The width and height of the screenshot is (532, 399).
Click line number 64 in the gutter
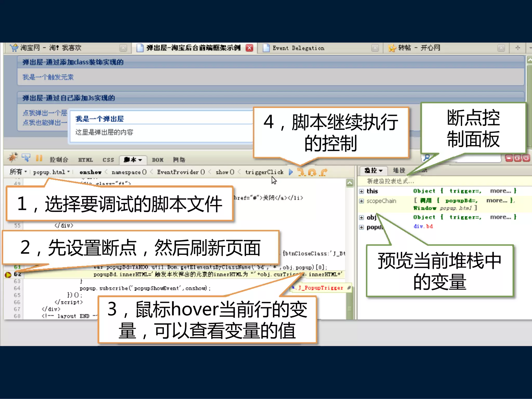tap(17, 288)
